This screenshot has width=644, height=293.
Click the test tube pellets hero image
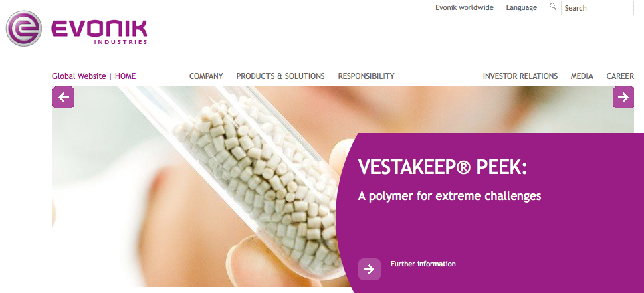[x=197, y=187]
